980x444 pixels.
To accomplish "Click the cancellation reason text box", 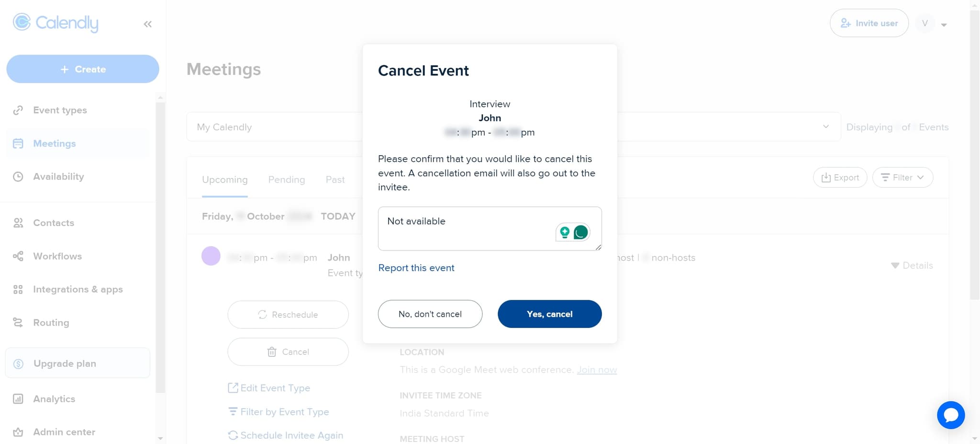I will point(479,228).
